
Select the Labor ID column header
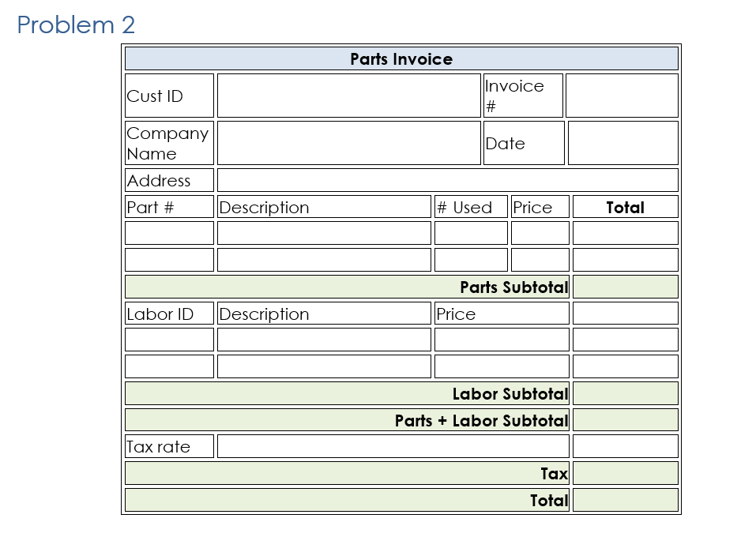[168, 313]
